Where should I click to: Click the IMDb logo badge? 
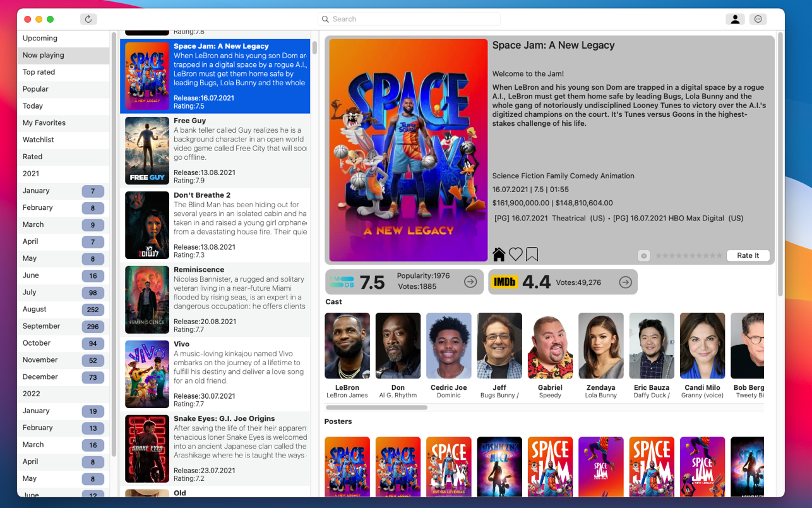(505, 282)
